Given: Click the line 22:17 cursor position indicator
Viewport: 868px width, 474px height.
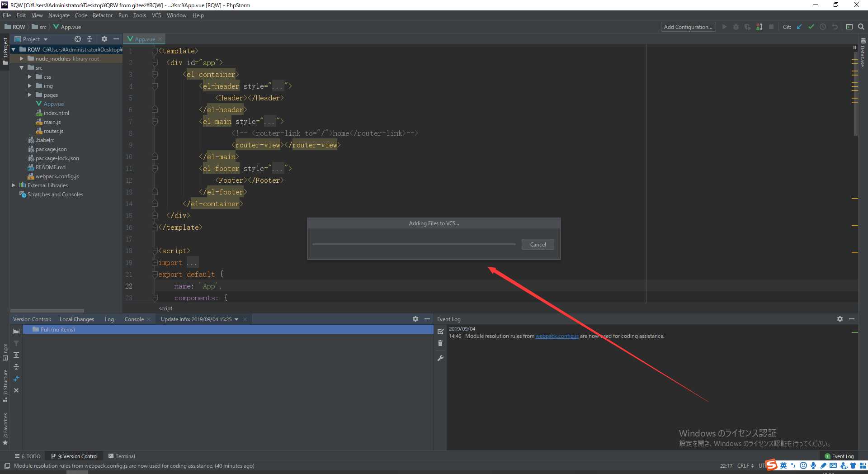Looking at the screenshot, I should point(726,466).
